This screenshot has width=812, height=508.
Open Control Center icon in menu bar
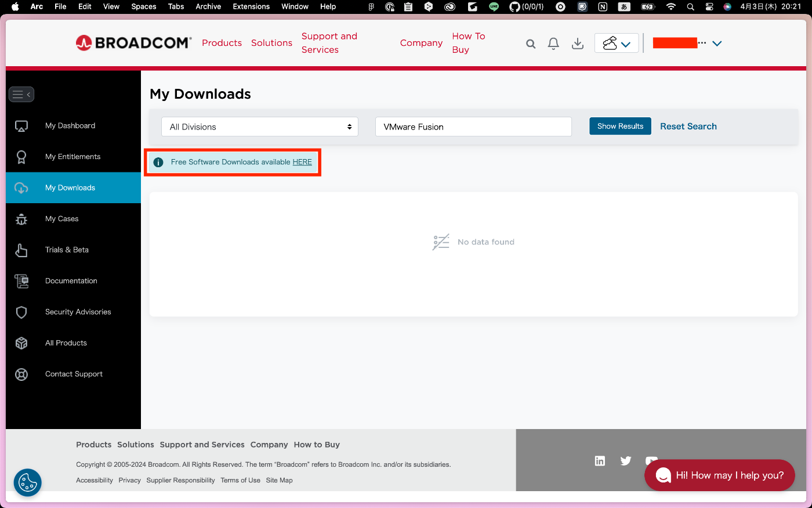tap(709, 6)
